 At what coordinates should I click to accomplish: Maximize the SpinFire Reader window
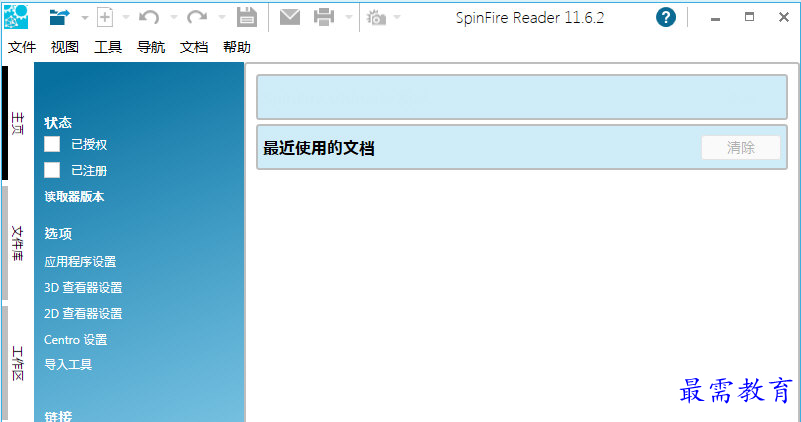[x=749, y=17]
